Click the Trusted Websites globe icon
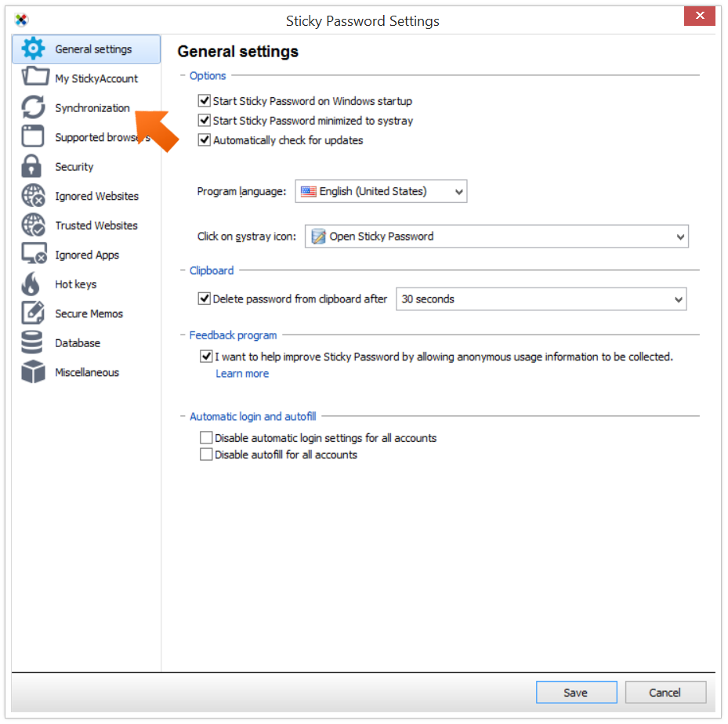 point(34,225)
